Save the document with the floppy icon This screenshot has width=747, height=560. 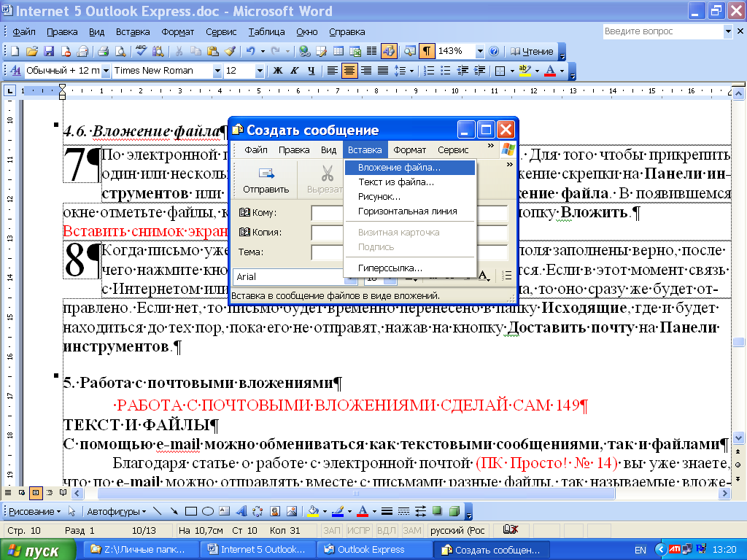coord(49,52)
